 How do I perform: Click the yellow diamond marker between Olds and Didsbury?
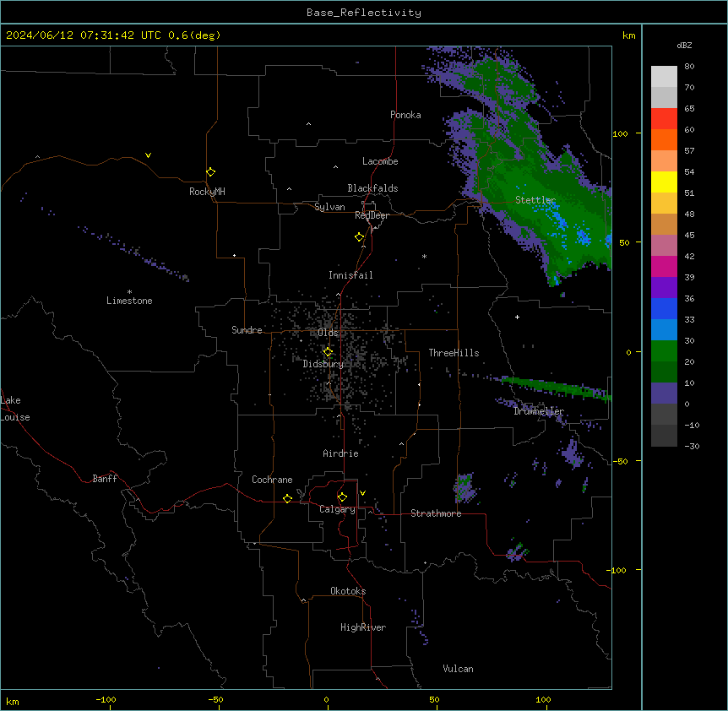tap(328, 352)
